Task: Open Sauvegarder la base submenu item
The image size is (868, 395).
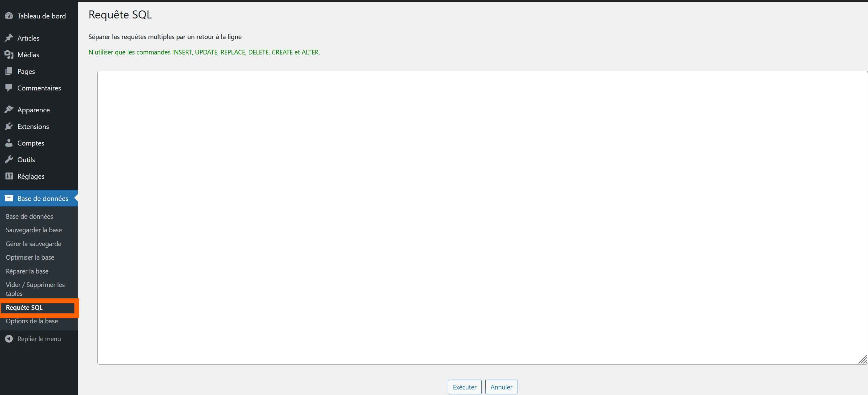Action: [34, 230]
